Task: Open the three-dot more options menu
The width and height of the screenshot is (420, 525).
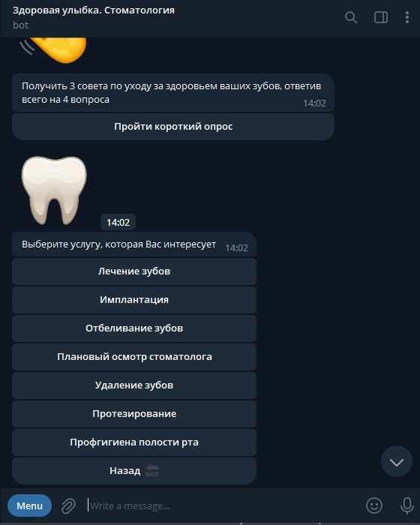Action: click(407, 17)
